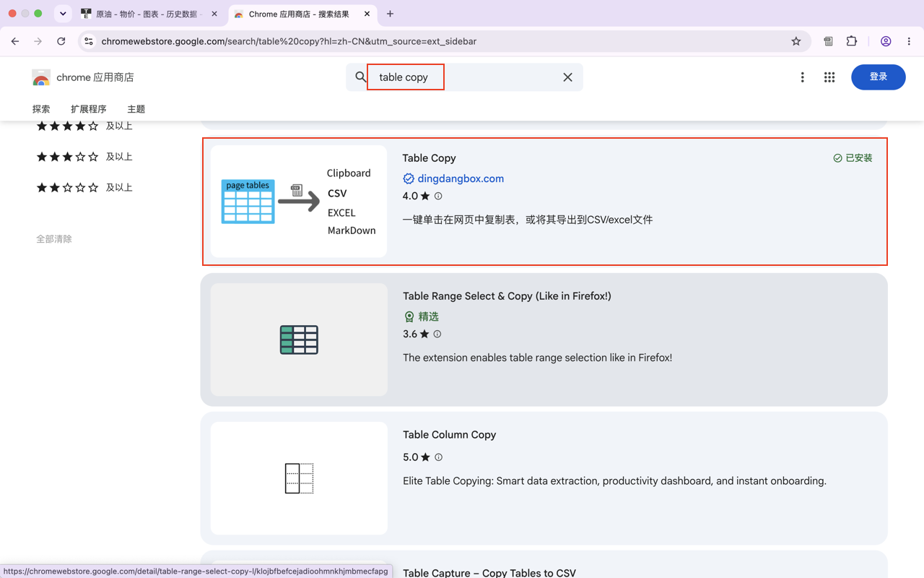Click the chrome 应用商店 logo
This screenshot has height=578, width=924.
click(83, 77)
